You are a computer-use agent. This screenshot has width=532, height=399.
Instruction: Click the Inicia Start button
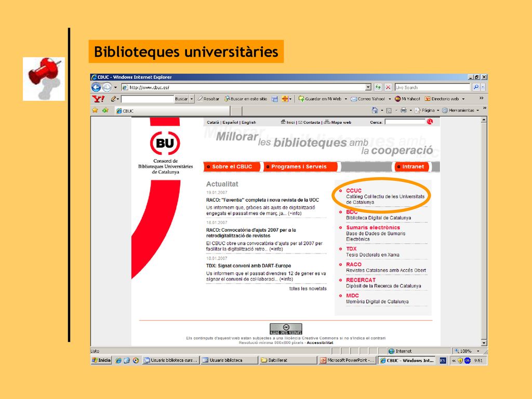101,361
